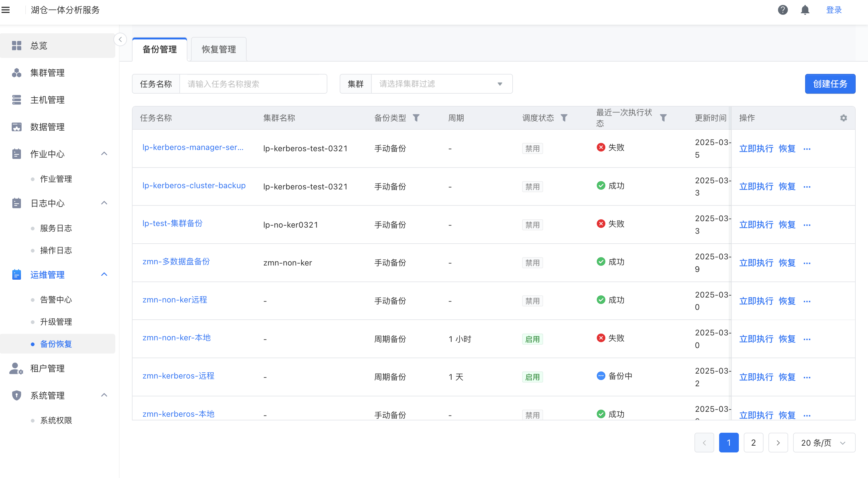Open more actions for zmn-non-ker-本地 row

click(807, 339)
